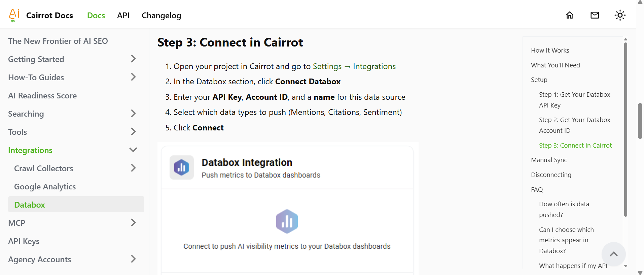Jump to How It Works section

550,51
